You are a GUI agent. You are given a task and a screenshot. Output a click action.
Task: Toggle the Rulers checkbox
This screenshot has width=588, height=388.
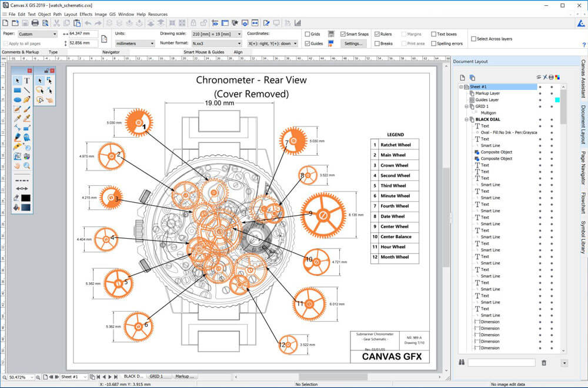tap(377, 34)
